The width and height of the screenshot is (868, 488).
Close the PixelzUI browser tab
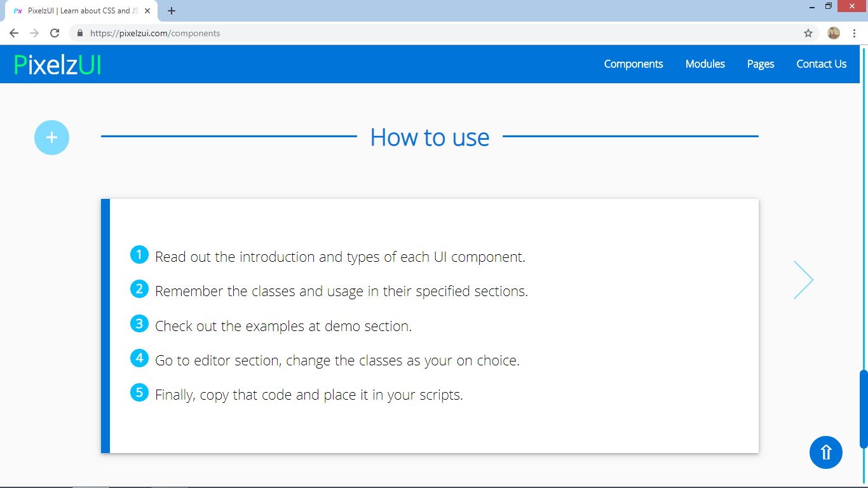point(147,11)
